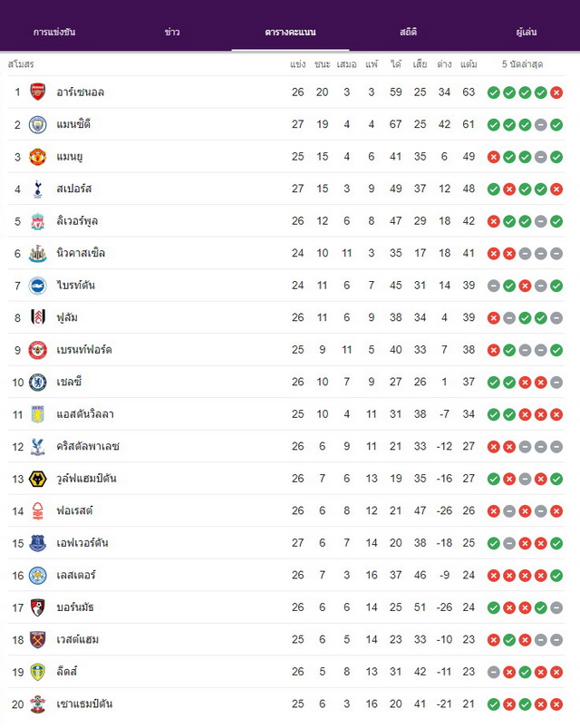The height and width of the screenshot is (728, 580).
Task: Click the Chelsea club crest
Action: click(x=37, y=382)
